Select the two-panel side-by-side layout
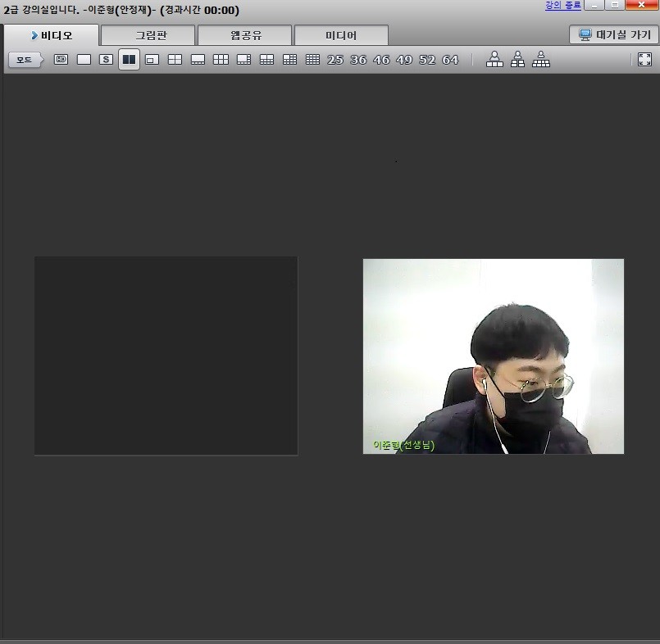This screenshot has width=660, height=644. pos(129,60)
